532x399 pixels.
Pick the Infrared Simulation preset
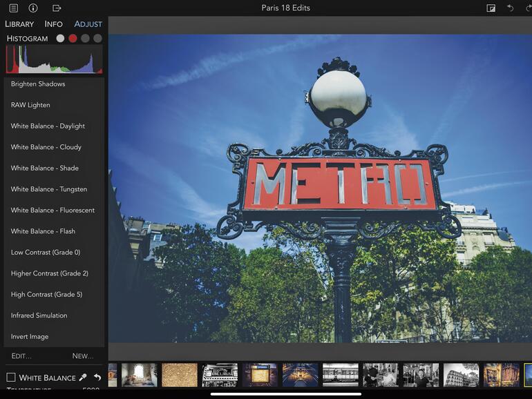(x=39, y=315)
